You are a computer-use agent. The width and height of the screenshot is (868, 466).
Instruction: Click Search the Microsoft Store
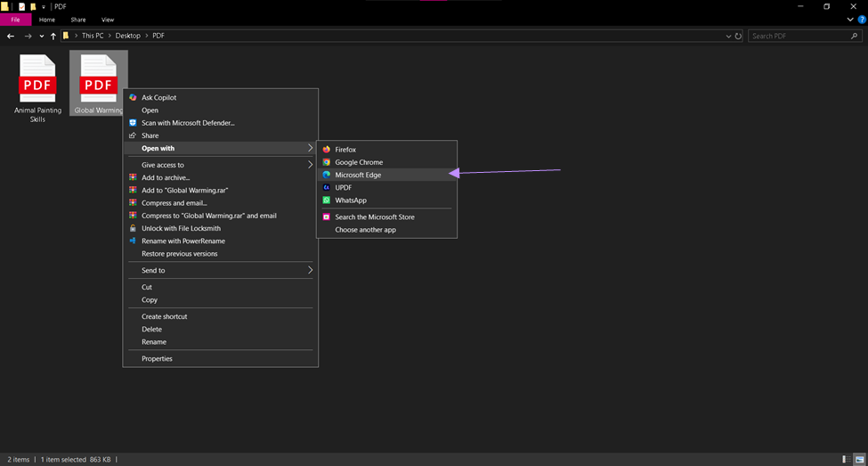click(x=386, y=217)
